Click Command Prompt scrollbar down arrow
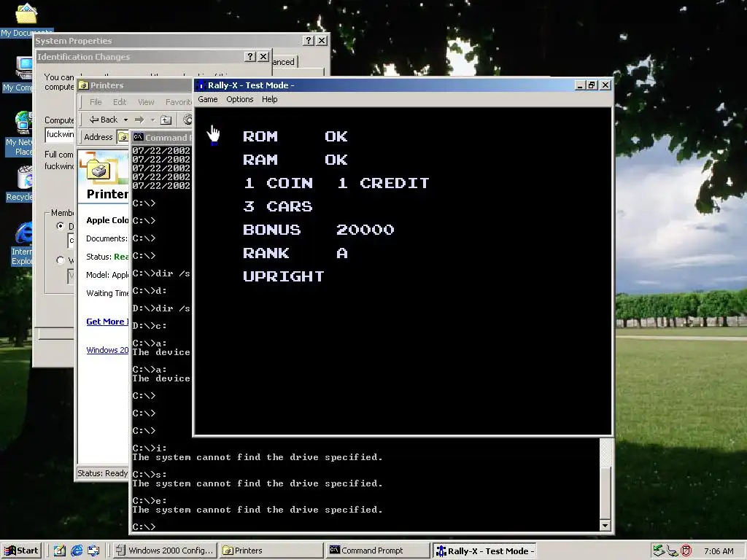 tap(605, 526)
